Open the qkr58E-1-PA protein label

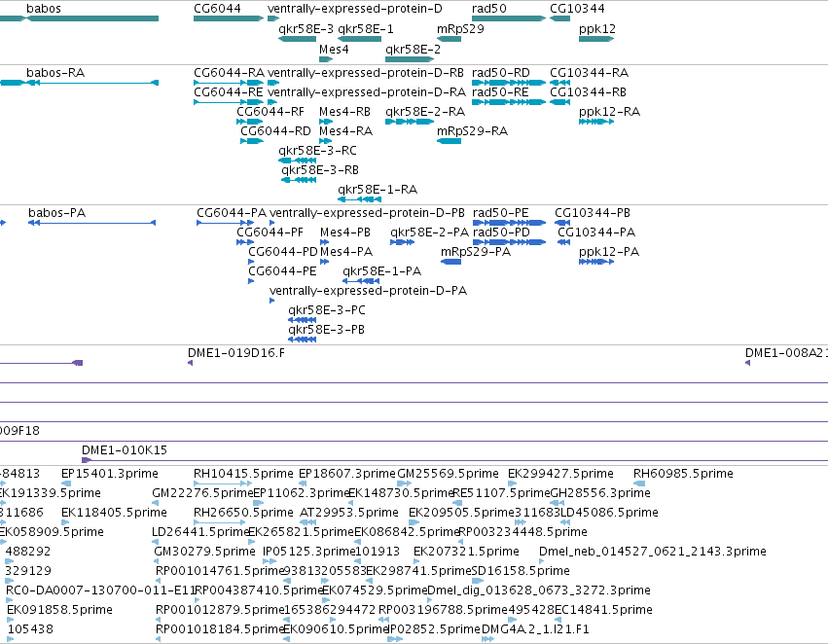point(381,271)
